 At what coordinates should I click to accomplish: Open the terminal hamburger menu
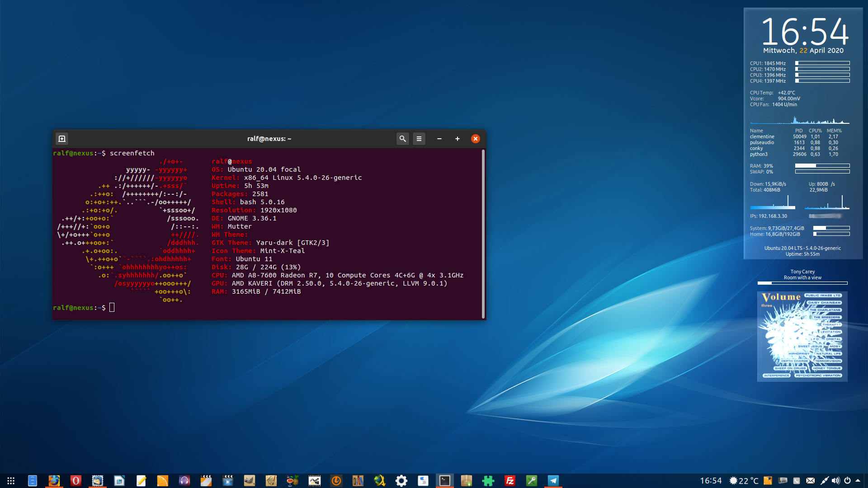coord(419,139)
